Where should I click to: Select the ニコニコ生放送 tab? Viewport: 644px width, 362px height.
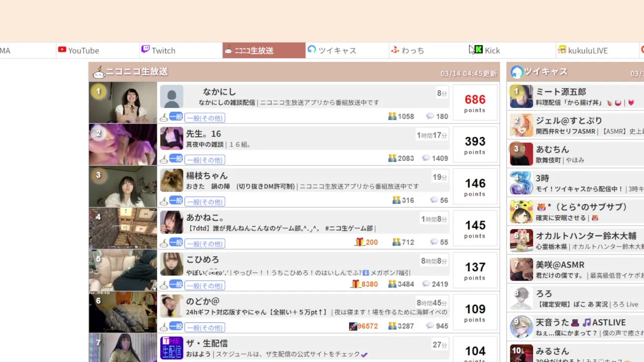tap(264, 50)
